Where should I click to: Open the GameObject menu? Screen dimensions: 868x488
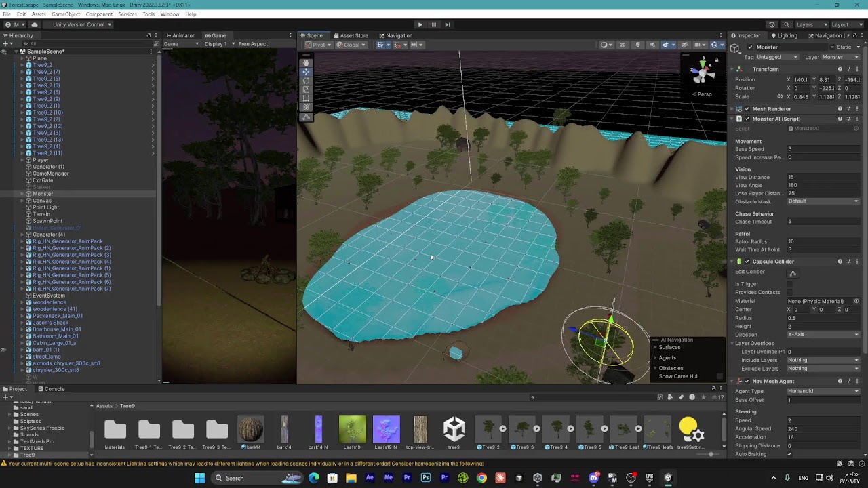tap(66, 14)
